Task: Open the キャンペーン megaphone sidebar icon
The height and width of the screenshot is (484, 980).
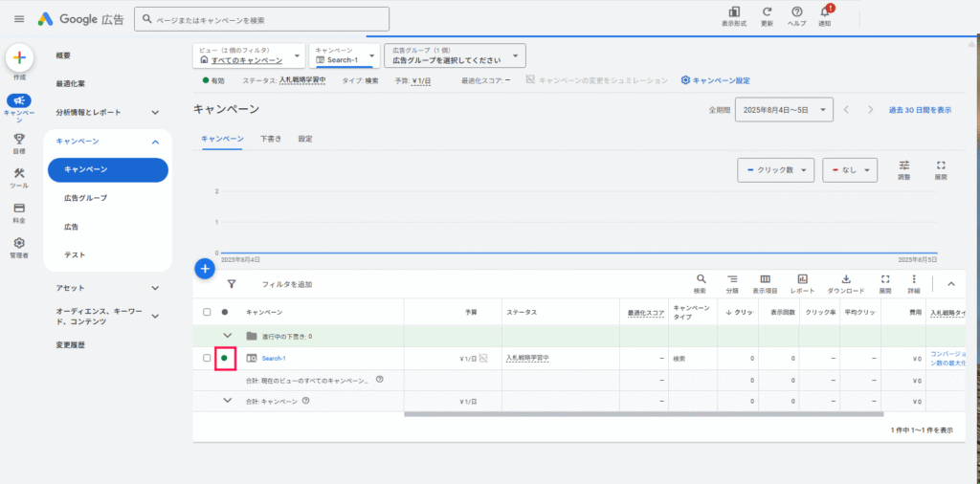Action: pyautogui.click(x=19, y=100)
